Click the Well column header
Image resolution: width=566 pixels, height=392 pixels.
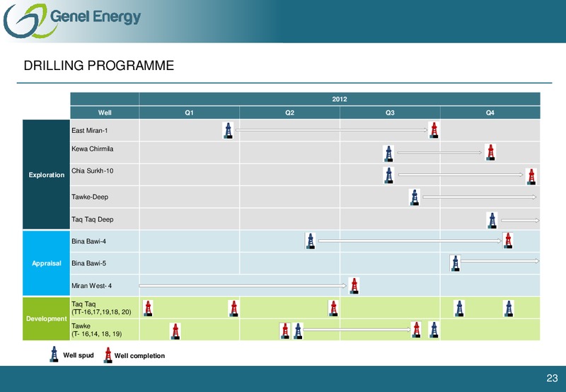pos(105,113)
